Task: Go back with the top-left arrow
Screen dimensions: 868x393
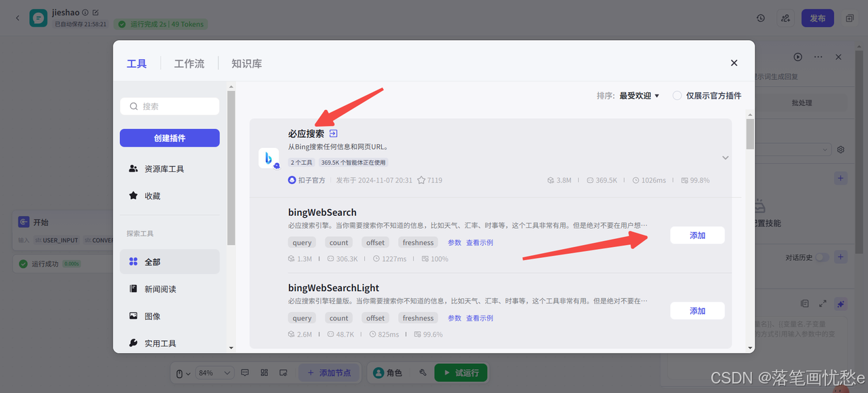Action: click(17, 18)
